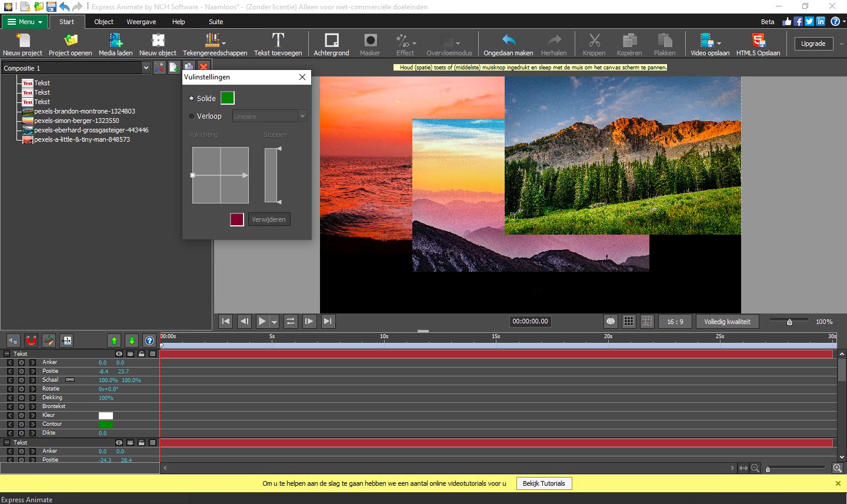The image size is (847, 504).
Task: Click the Nieuw project icon
Action: click(22, 44)
